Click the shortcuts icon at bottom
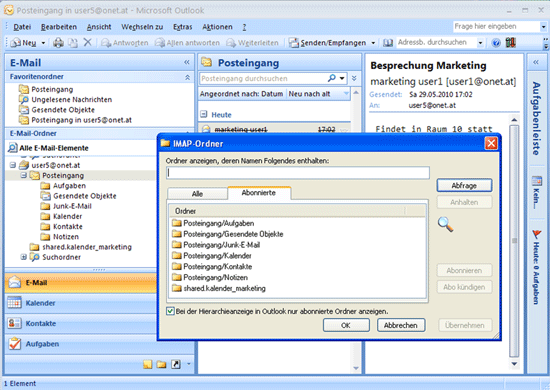The width and height of the screenshot is (550, 390). click(x=176, y=364)
